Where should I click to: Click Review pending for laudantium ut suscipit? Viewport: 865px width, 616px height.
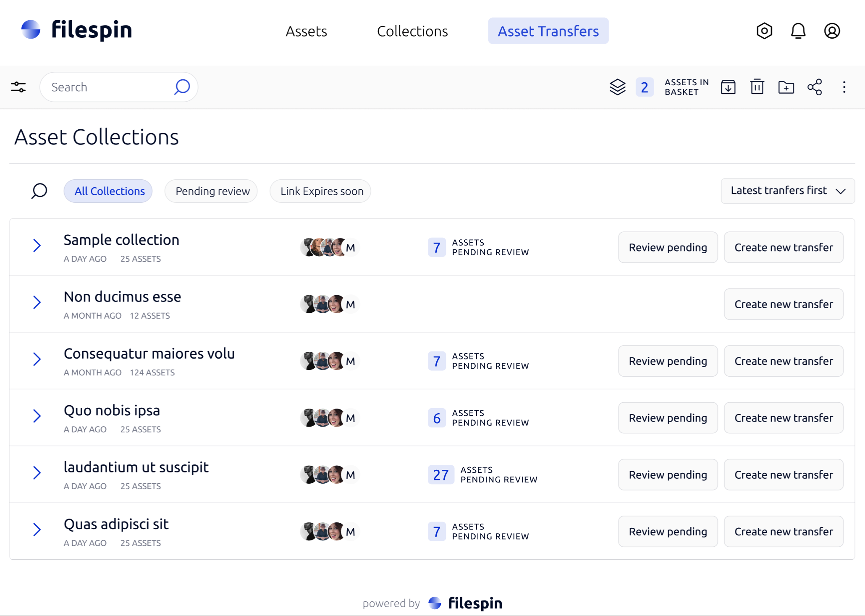point(668,474)
